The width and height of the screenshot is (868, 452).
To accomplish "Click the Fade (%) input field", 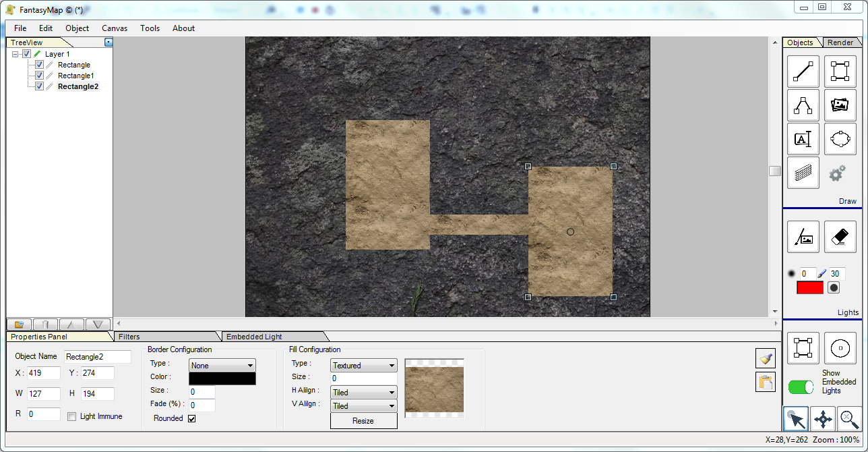I will click(201, 405).
